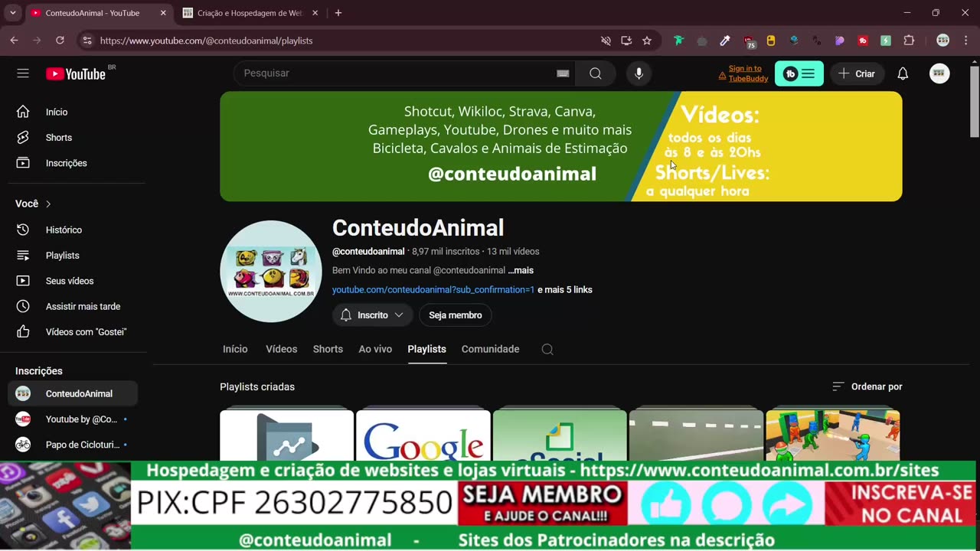Click the green channel banner image

tap(561, 146)
